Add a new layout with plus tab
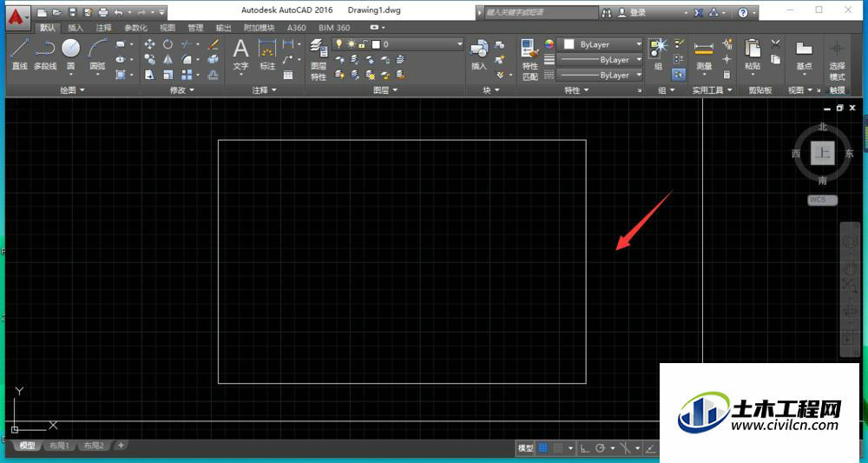 (x=121, y=445)
